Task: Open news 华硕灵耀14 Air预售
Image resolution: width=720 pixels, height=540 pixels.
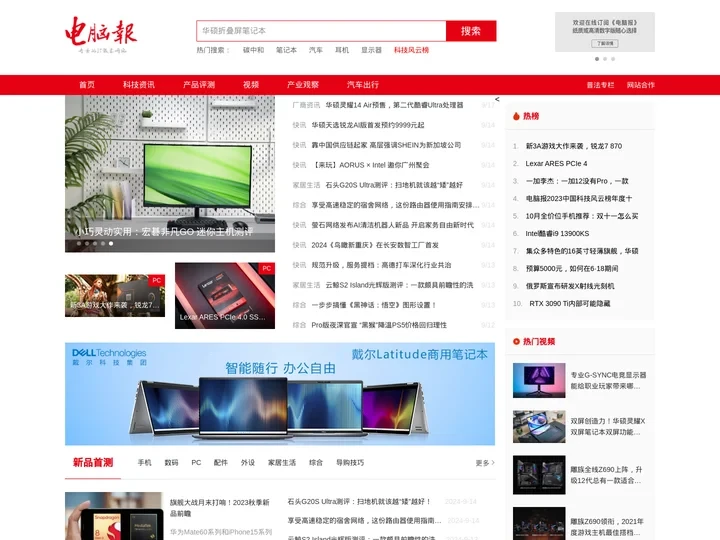Action: click(394, 105)
